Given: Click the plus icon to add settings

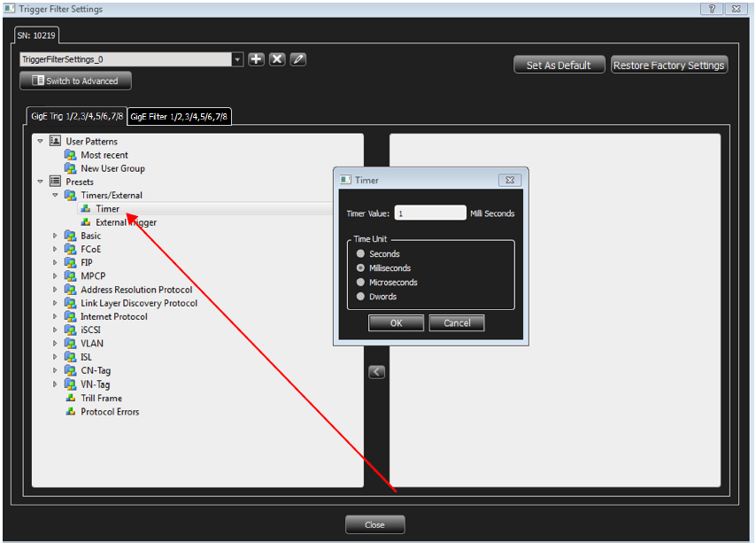Looking at the screenshot, I should [x=256, y=59].
